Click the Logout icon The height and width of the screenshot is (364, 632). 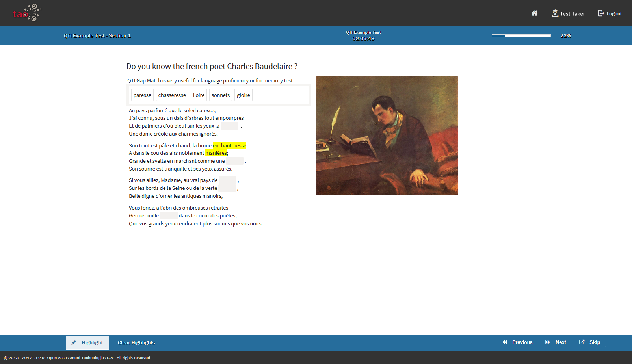click(601, 13)
